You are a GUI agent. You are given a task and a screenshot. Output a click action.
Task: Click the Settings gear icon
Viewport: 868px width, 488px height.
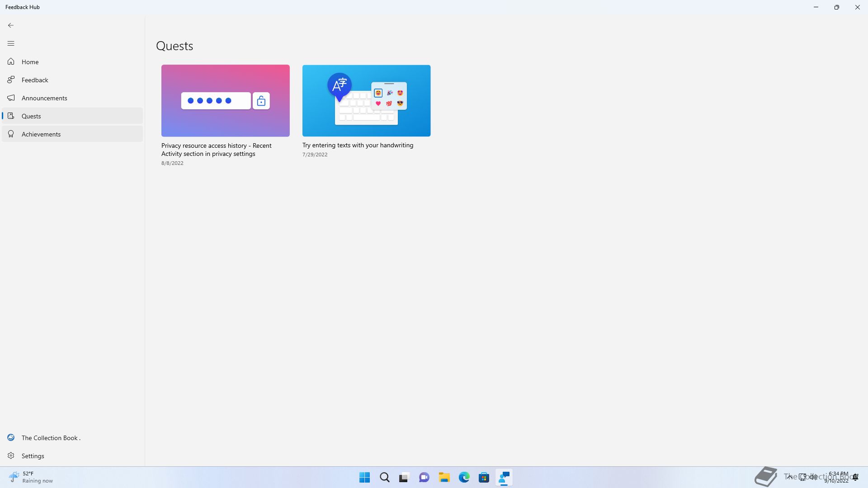point(11,455)
